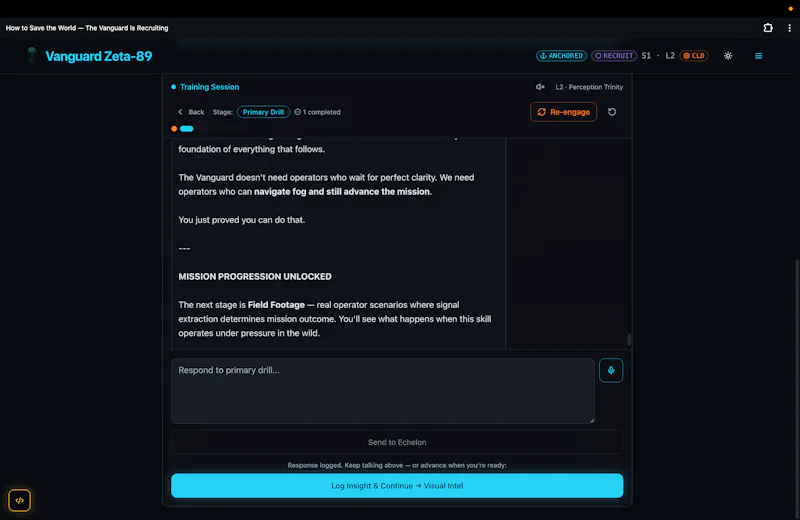
Task: Click the L2 - Perception Trinity label
Action: point(589,87)
